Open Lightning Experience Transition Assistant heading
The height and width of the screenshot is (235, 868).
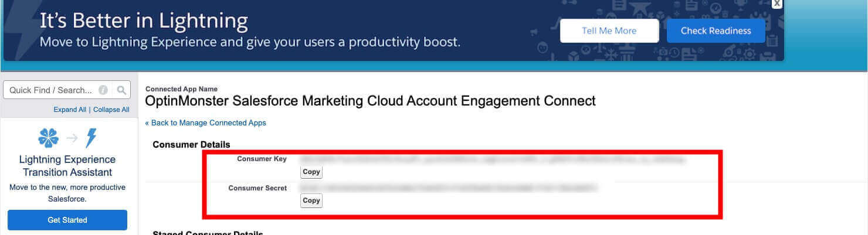[67, 166]
